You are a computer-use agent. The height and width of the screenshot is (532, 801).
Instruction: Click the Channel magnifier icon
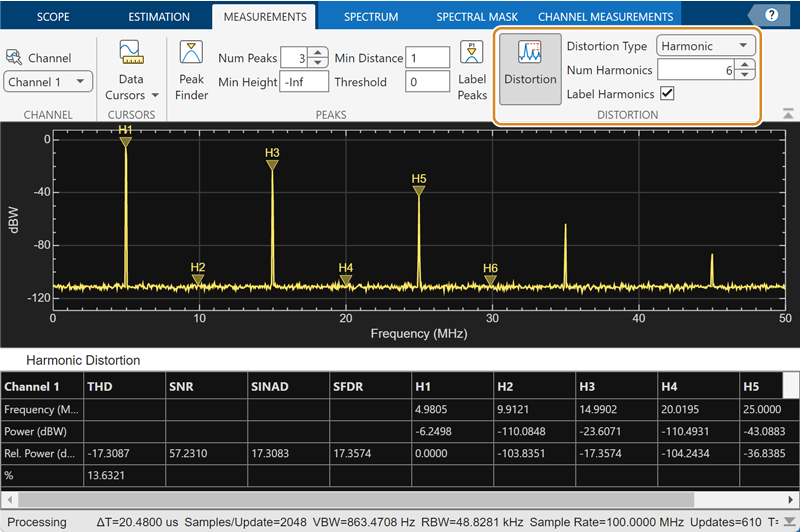(x=14, y=57)
